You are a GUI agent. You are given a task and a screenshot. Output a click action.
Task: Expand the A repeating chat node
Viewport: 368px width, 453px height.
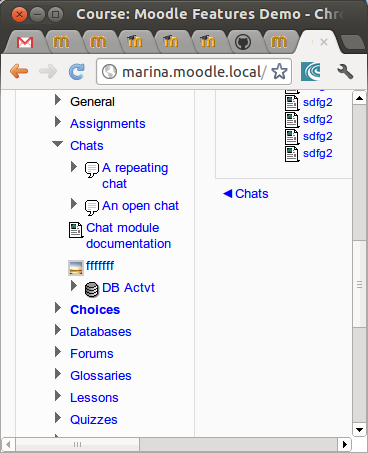pyautogui.click(x=74, y=166)
